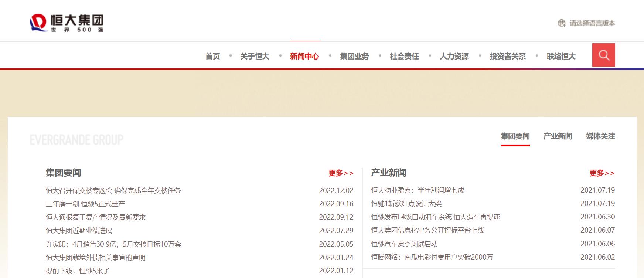Viewport: 644px width, 278px height.
Task: Switch to the 媒体关注 tab
Action: click(600, 136)
